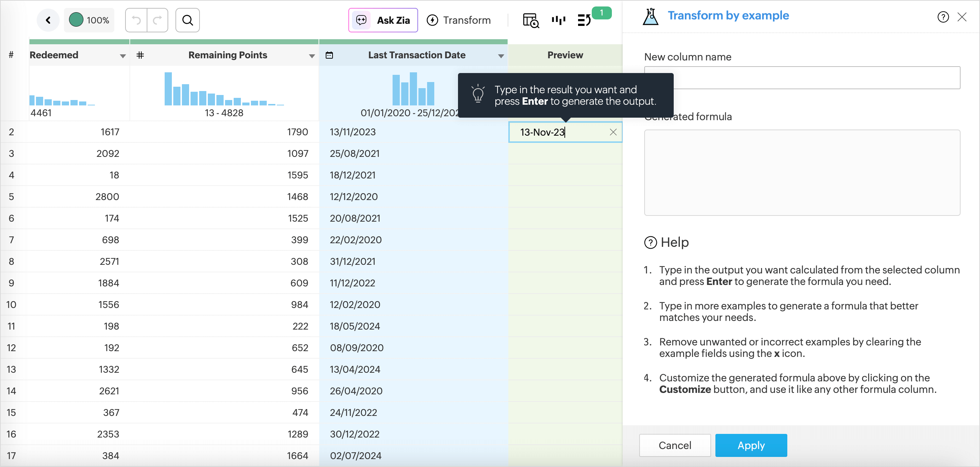Click the redo arrow icon
This screenshot has height=467, width=980.
tap(157, 20)
